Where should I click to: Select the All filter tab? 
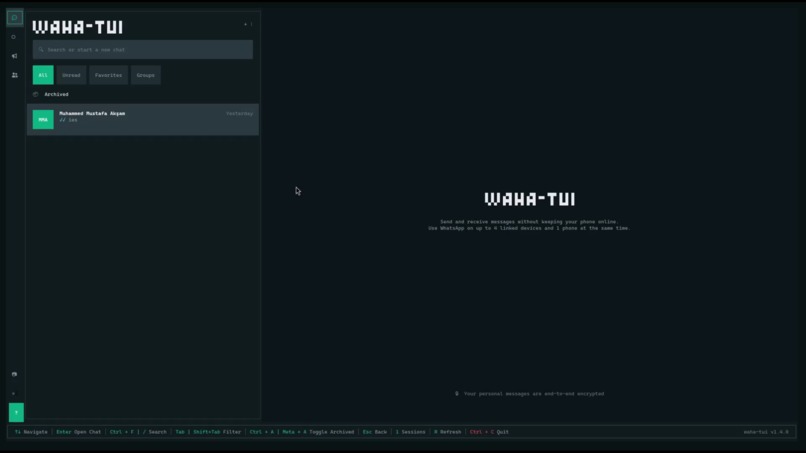tap(43, 75)
